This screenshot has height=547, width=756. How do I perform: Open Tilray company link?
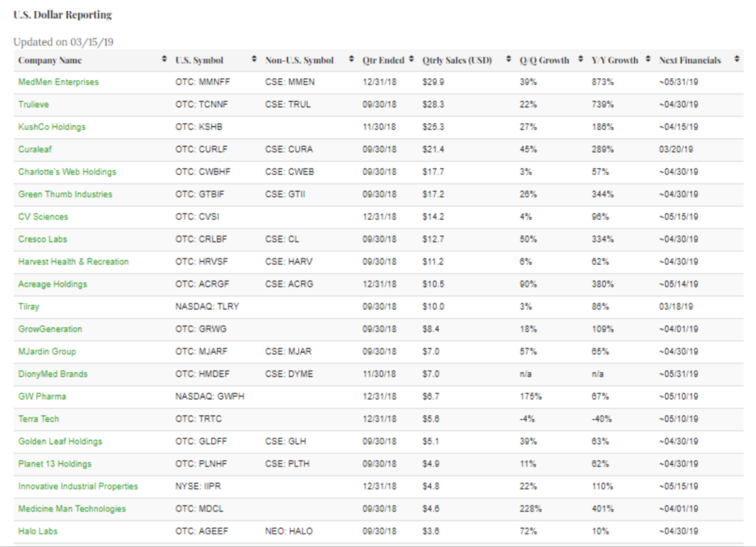pyautogui.click(x=29, y=306)
